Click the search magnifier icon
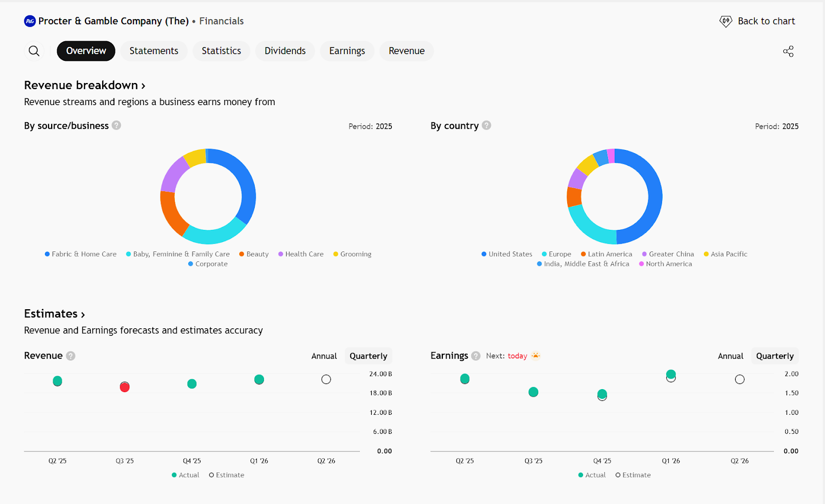The width and height of the screenshot is (825, 504). click(x=34, y=51)
